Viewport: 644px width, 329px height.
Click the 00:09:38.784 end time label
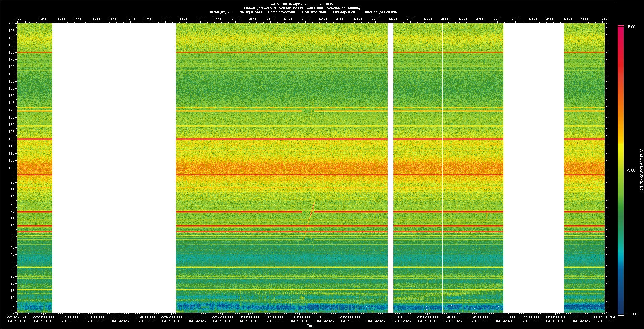click(605, 317)
